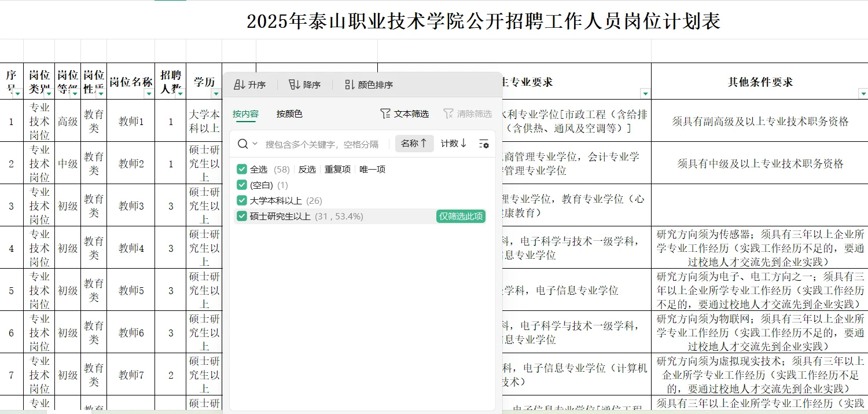Image resolution: width=868 pixels, height=414 pixels.
Task: Select cell 须具有中级及以上专业技术职务资格
Action: click(760, 163)
